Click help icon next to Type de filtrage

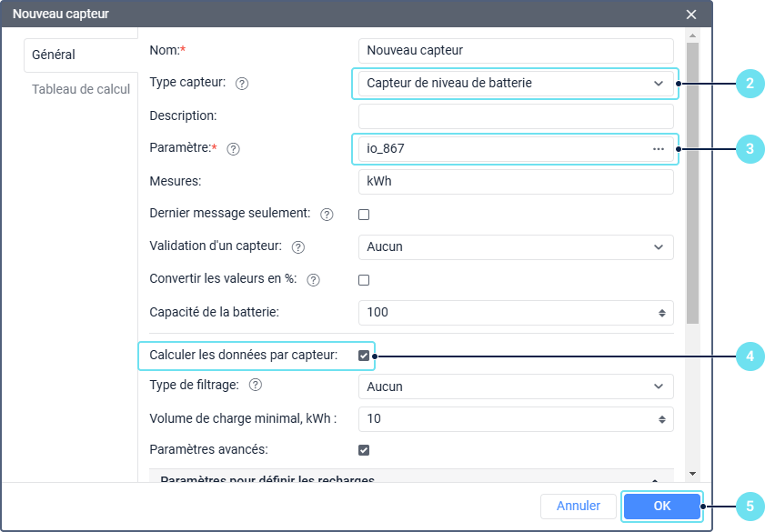click(x=256, y=386)
